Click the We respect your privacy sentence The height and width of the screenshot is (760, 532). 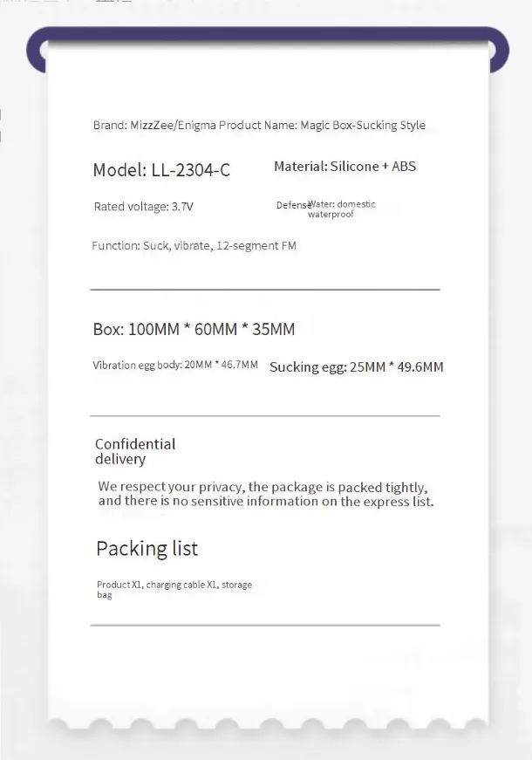[x=263, y=487]
